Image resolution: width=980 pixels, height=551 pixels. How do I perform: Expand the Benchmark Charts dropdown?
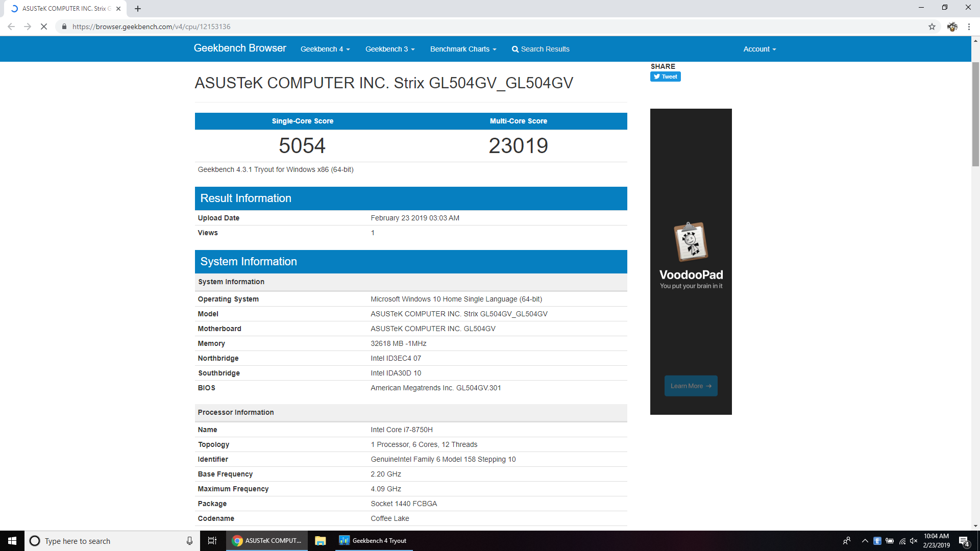(x=463, y=49)
